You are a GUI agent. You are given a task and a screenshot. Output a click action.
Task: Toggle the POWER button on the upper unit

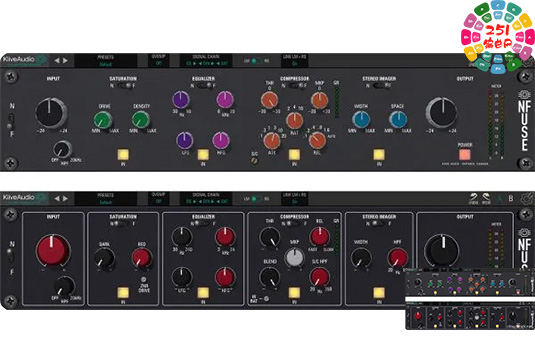pyautogui.click(x=464, y=155)
